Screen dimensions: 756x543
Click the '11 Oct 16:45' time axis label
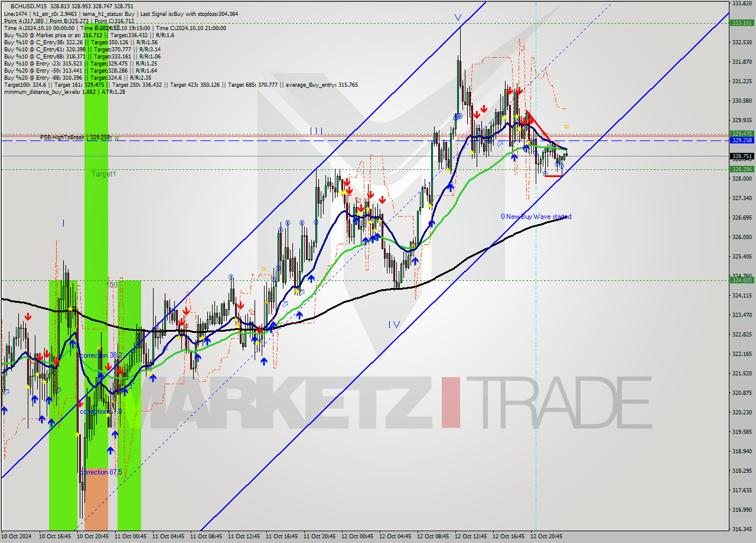pos(282,537)
